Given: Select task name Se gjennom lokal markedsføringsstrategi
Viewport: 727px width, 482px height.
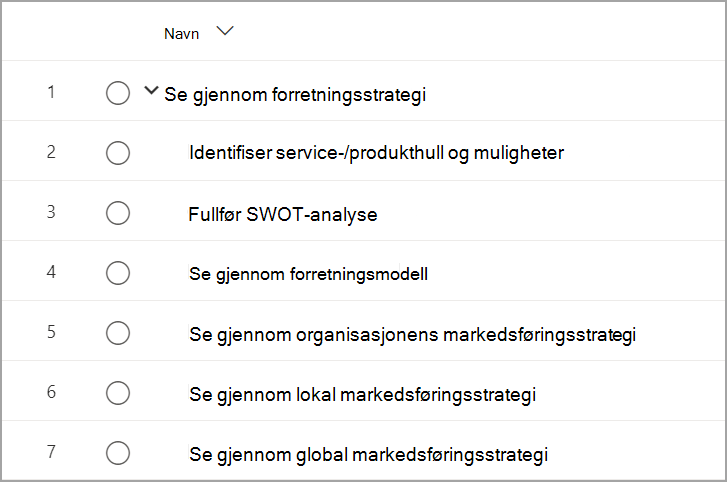Looking at the screenshot, I should coord(363,395).
